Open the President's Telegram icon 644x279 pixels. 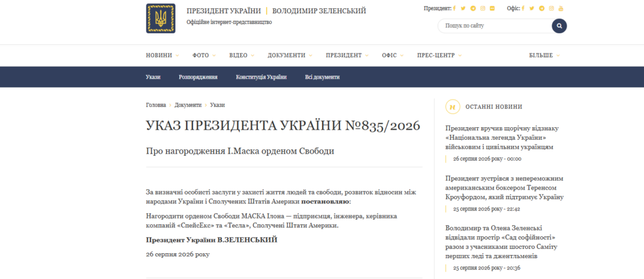[x=473, y=8]
